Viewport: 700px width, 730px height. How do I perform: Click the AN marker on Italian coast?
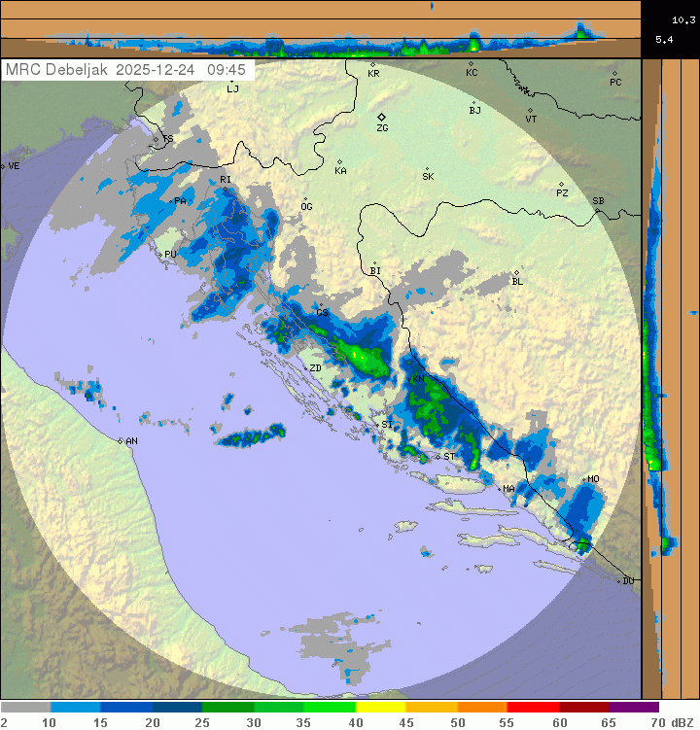(121, 441)
